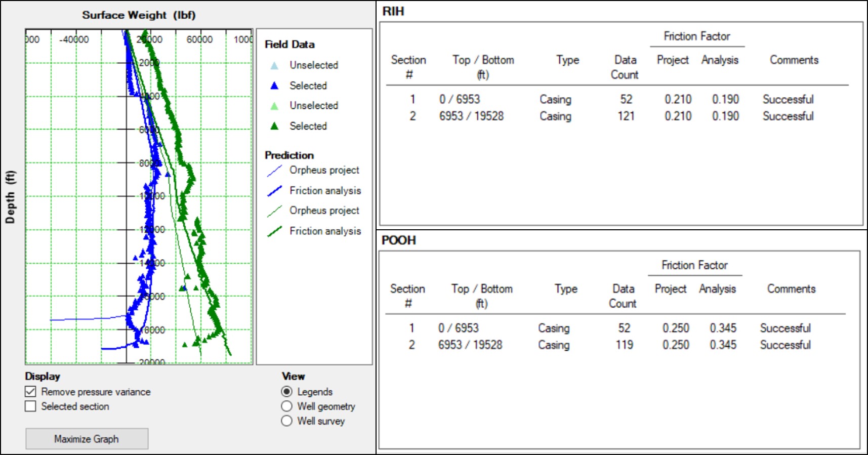The width and height of the screenshot is (868, 455).
Task: Click the -40000 axis tick label
Action: 74,39
